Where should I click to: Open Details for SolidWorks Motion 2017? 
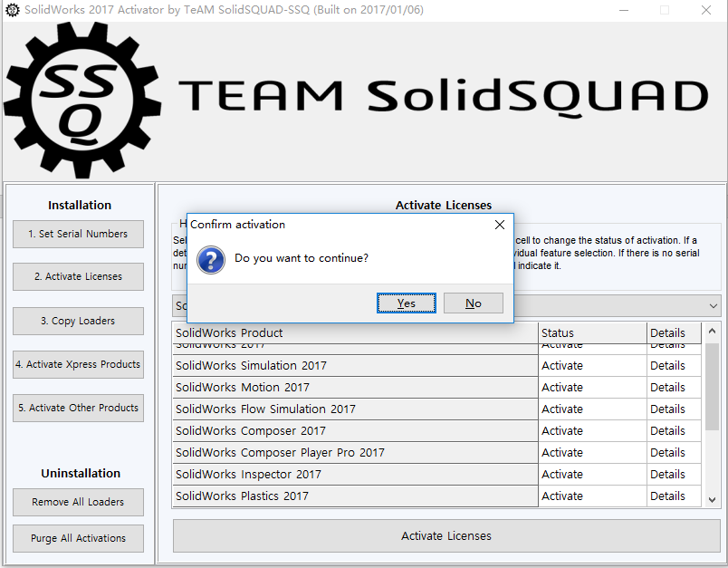pyautogui.click(x=674, y=388)
